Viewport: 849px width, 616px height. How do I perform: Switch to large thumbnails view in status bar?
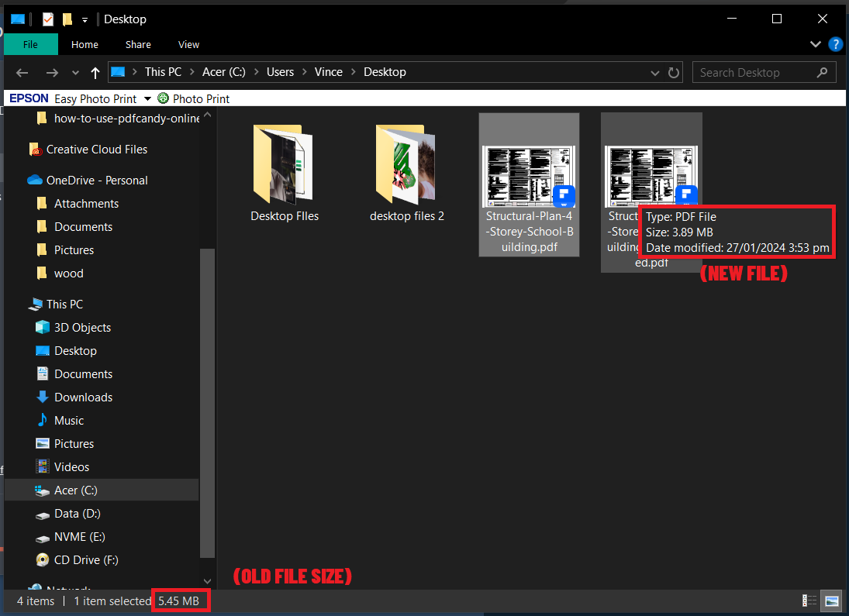click(x=830, y=601)
